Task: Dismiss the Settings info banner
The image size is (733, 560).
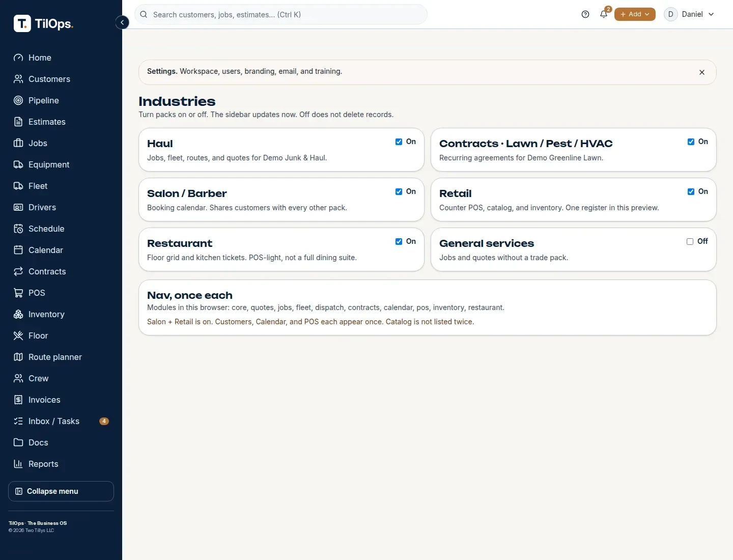Action: [702, 72]
